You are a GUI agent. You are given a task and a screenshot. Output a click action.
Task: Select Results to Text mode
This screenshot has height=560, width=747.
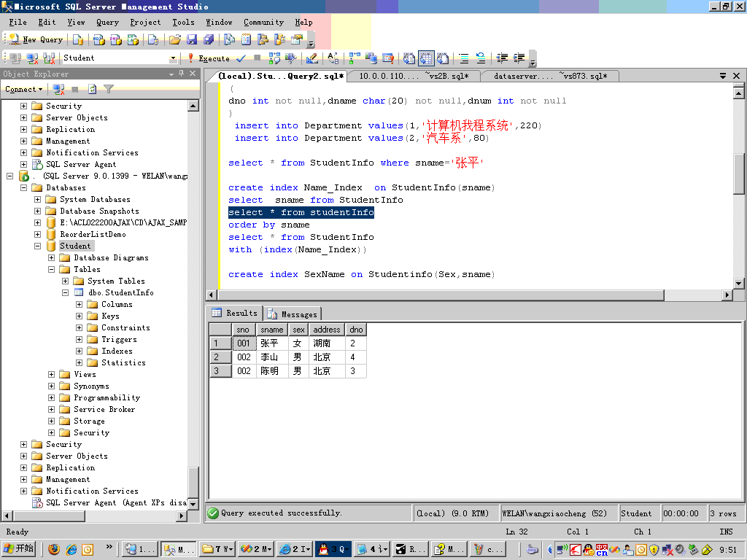point(409,58)
